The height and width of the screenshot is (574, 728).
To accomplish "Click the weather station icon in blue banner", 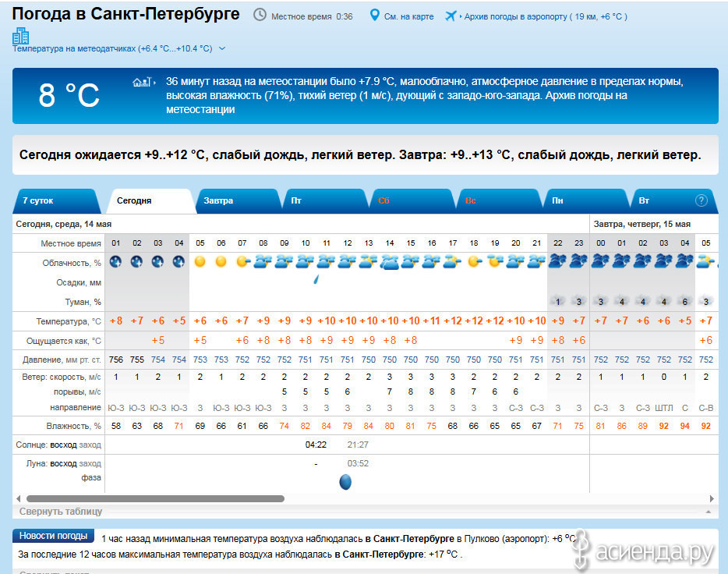I will 143,82.
